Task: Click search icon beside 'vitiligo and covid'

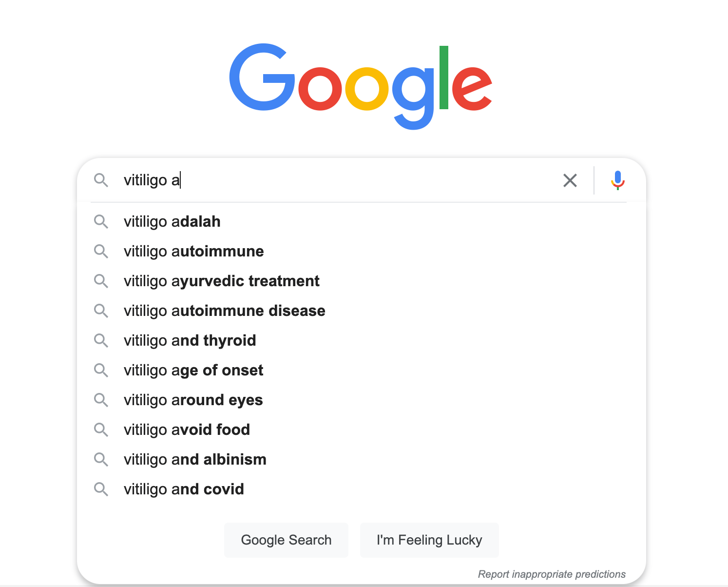Action: pyautogui.click(x=101, y=489)
